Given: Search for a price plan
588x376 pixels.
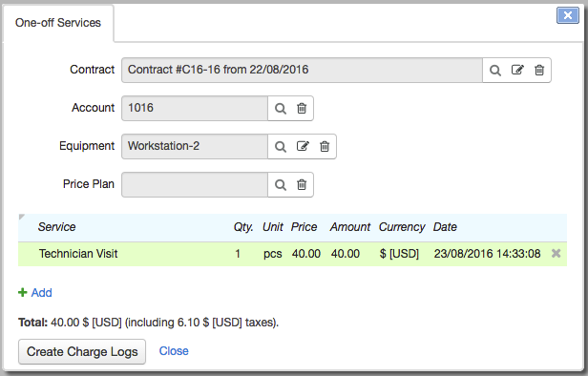Looking at the screenshot, I should point(281,185).
